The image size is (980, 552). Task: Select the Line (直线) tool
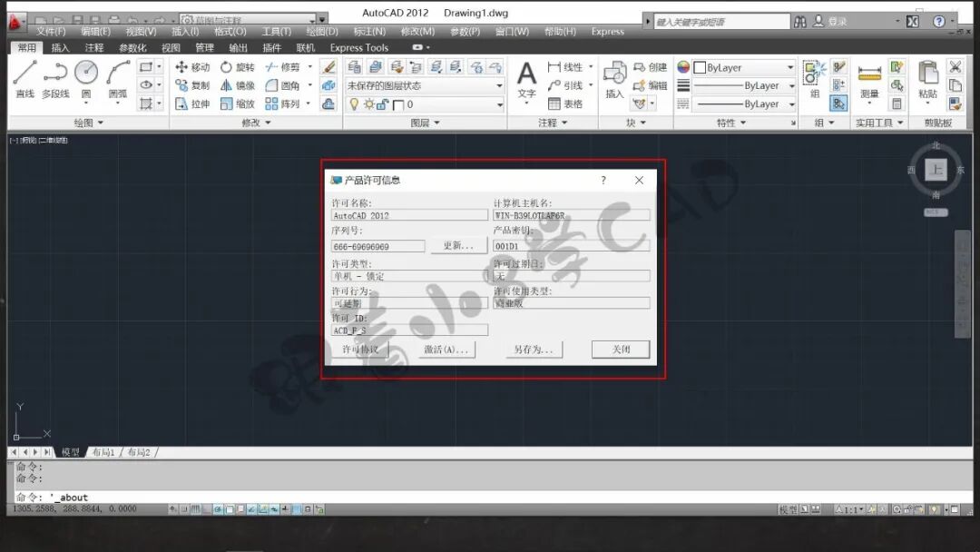click(25, 79)
